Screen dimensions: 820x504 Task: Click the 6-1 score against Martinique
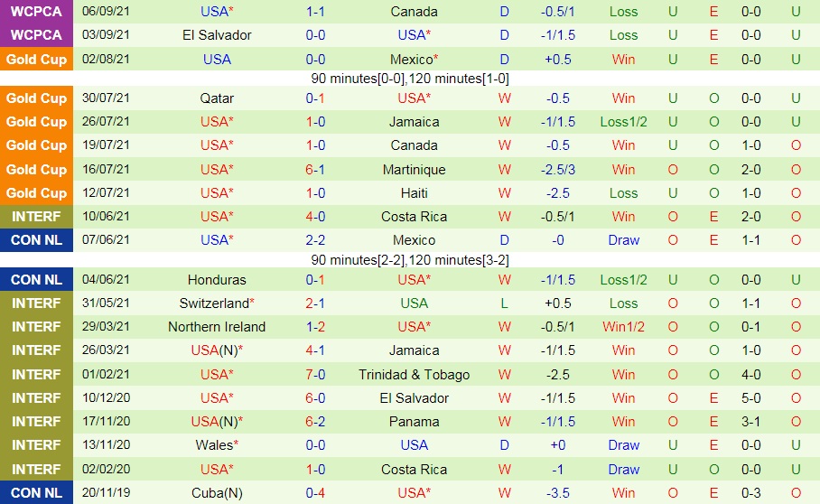click(x=316, y=169)
